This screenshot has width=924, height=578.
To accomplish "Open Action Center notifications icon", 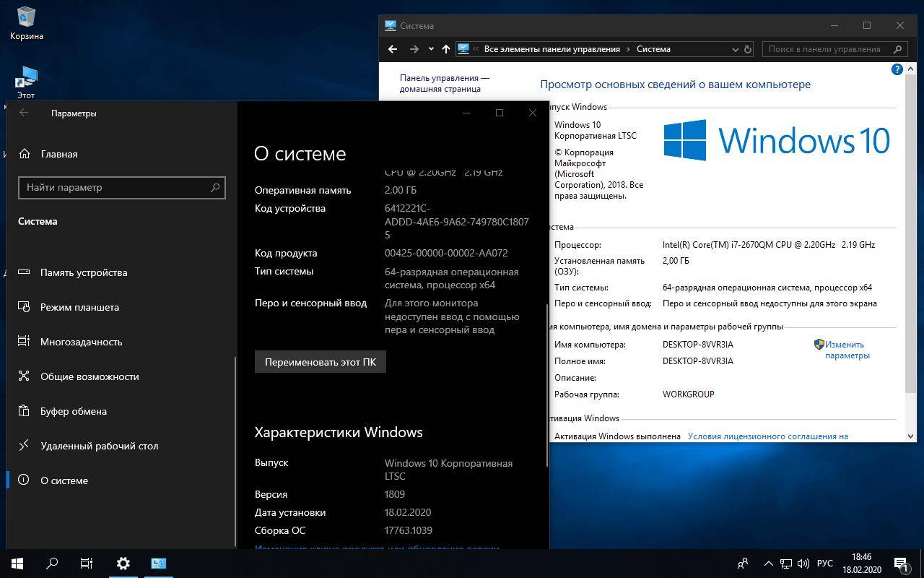I will tap(902, 564).
